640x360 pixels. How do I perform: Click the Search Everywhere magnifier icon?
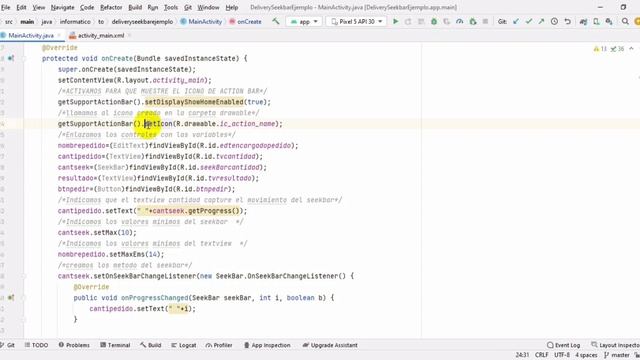(x=625, y=21)
